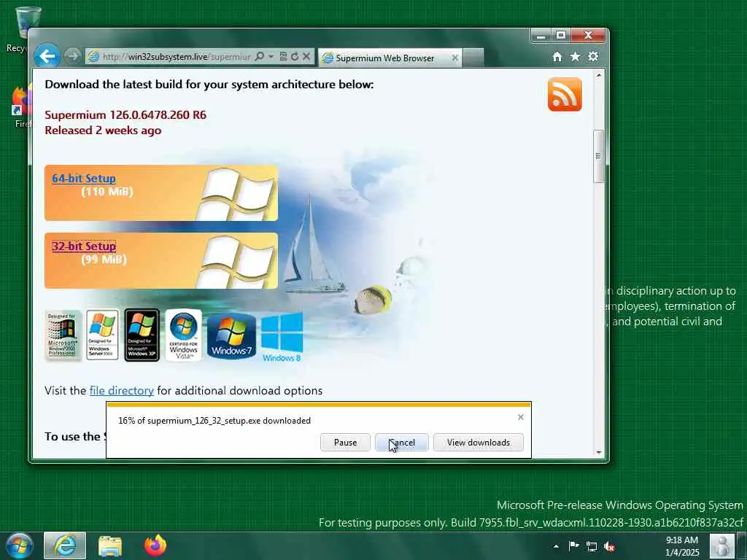Open a new blank tab
This screenshot has width=747, height=560.
click(473, 58)
